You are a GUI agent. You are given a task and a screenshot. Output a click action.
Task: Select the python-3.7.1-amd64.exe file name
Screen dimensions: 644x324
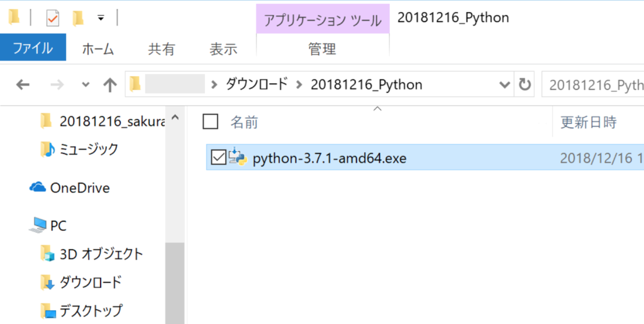coord(330,158)
